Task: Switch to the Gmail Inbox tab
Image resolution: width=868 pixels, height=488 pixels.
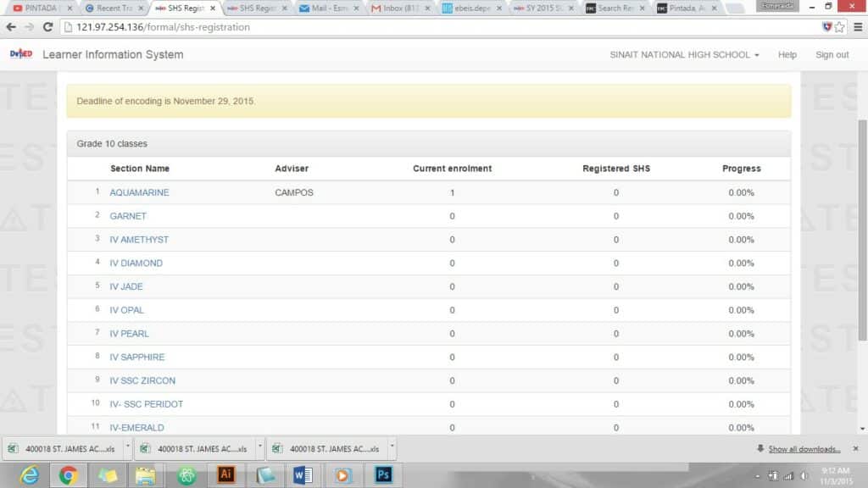Action: (398, 8)
